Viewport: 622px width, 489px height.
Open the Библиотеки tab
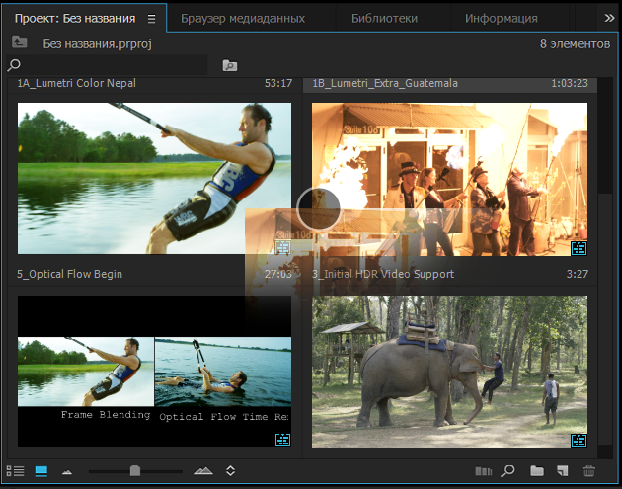click(384, 19)
